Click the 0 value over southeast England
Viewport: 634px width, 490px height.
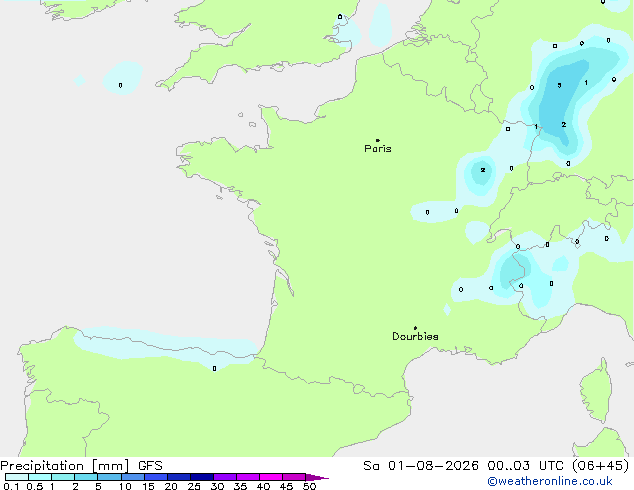click(340, 17)
